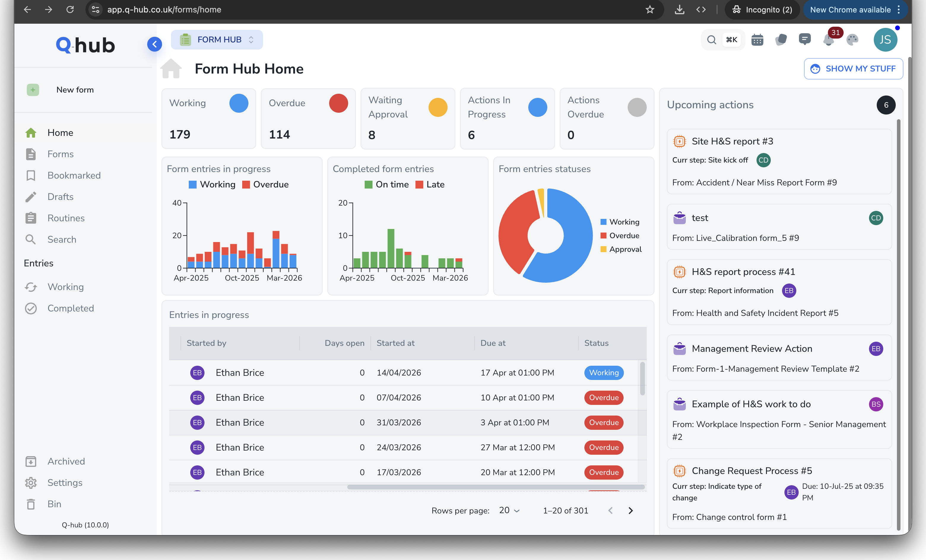Viewport: 926px width, 560px height.
Task: Open the Archived icon in the sidebar
Action: (x=31, y=461)
